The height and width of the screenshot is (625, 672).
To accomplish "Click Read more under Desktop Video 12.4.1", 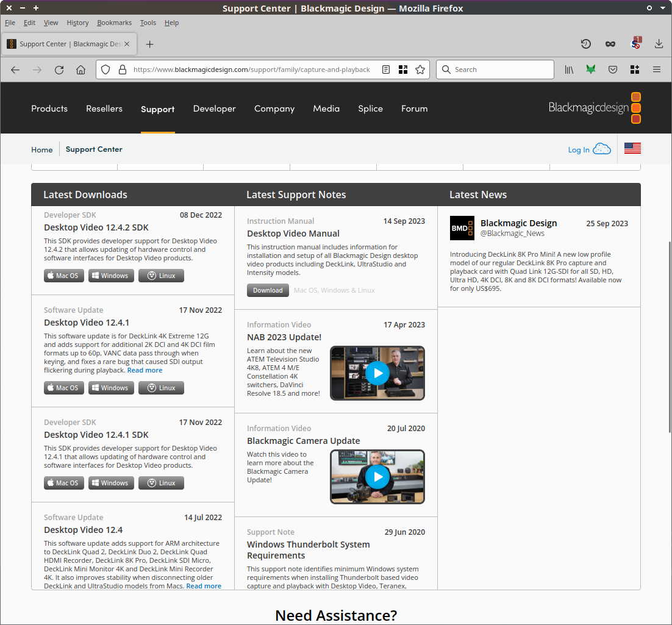I will click(x=145, y=370).
